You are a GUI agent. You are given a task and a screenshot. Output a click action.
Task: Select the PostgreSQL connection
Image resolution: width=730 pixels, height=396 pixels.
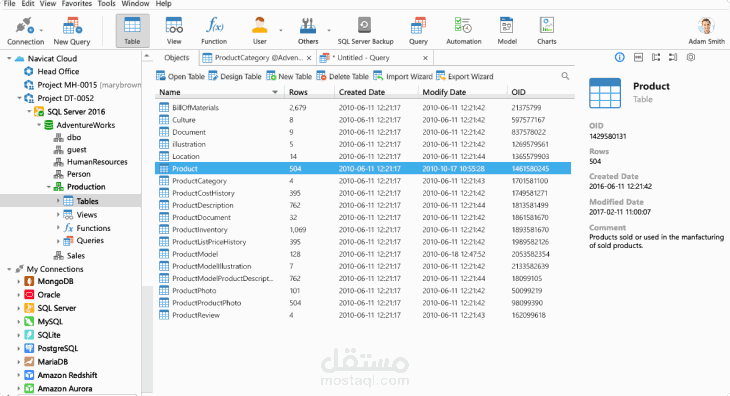coord(58,348)
